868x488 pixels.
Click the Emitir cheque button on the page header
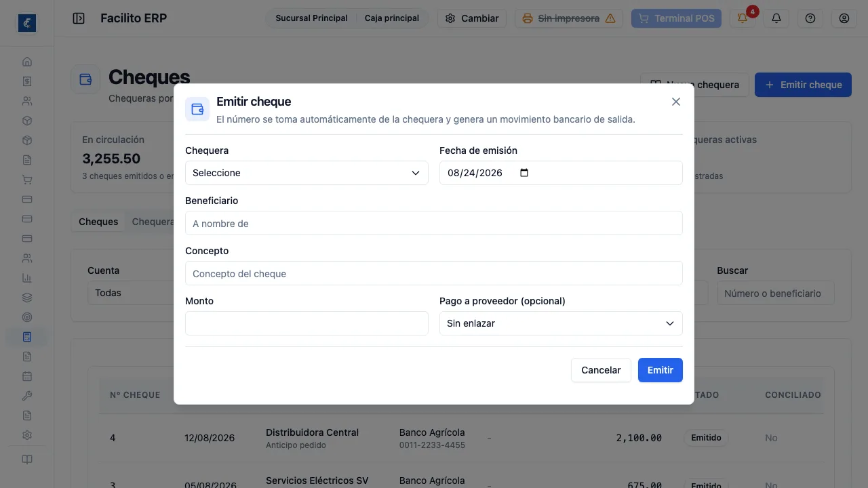coord(803,85)
